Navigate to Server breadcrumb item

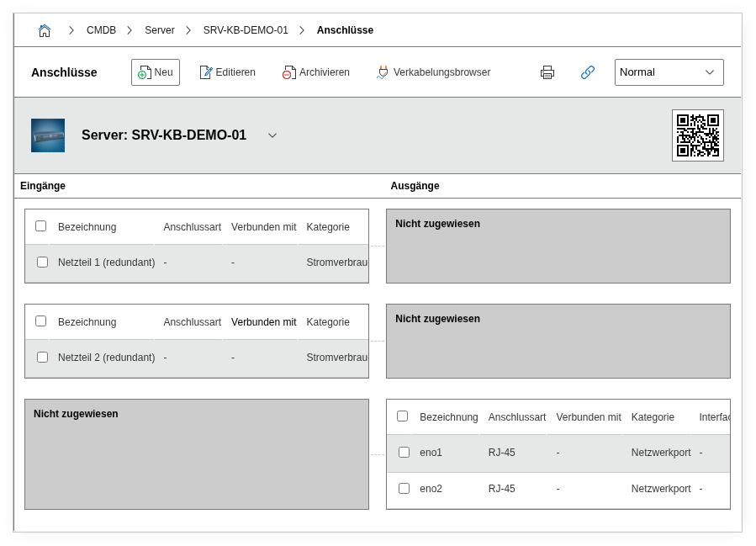159,30
